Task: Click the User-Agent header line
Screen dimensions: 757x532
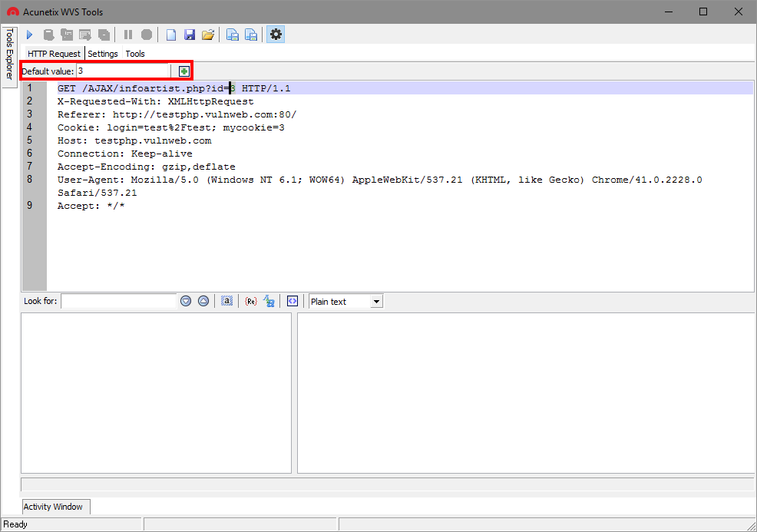Action: 379,187
